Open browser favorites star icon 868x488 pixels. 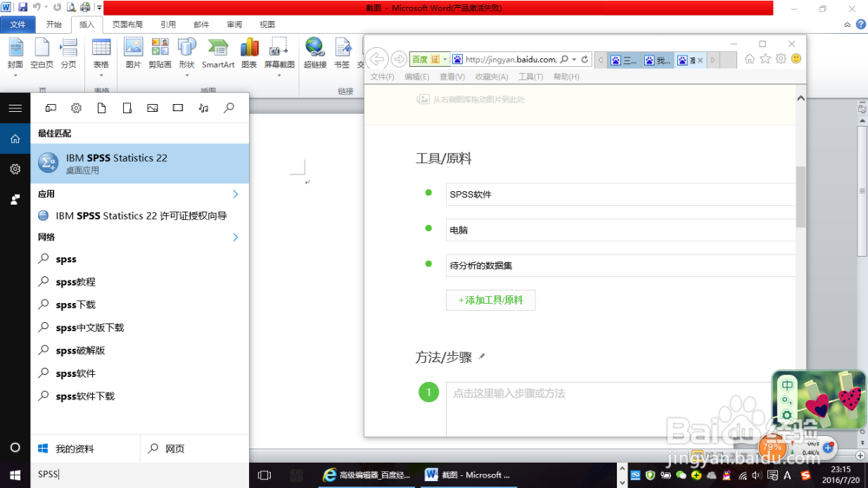pos(765,59)
